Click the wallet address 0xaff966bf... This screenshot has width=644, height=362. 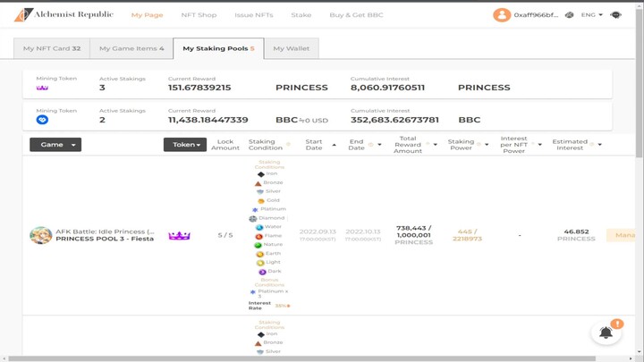[x=536, y=15]
